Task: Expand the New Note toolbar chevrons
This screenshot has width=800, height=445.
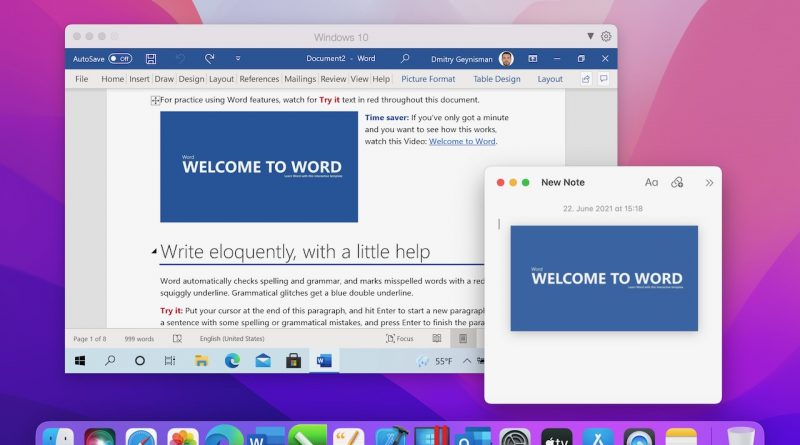Action: coord(709,183)
